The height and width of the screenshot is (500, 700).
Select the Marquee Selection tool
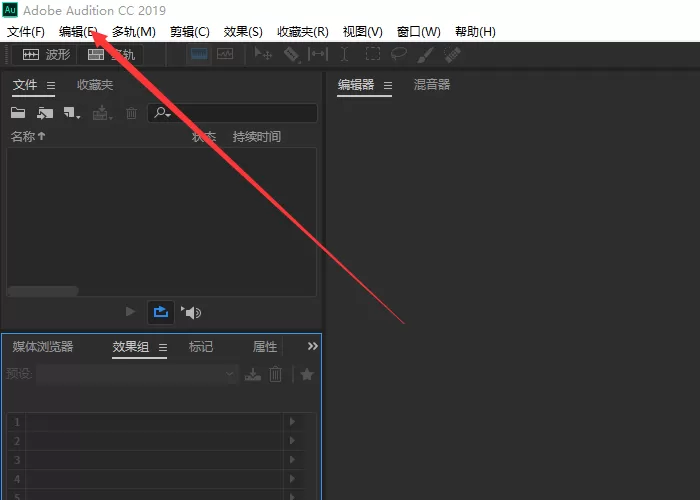point(373,54)
